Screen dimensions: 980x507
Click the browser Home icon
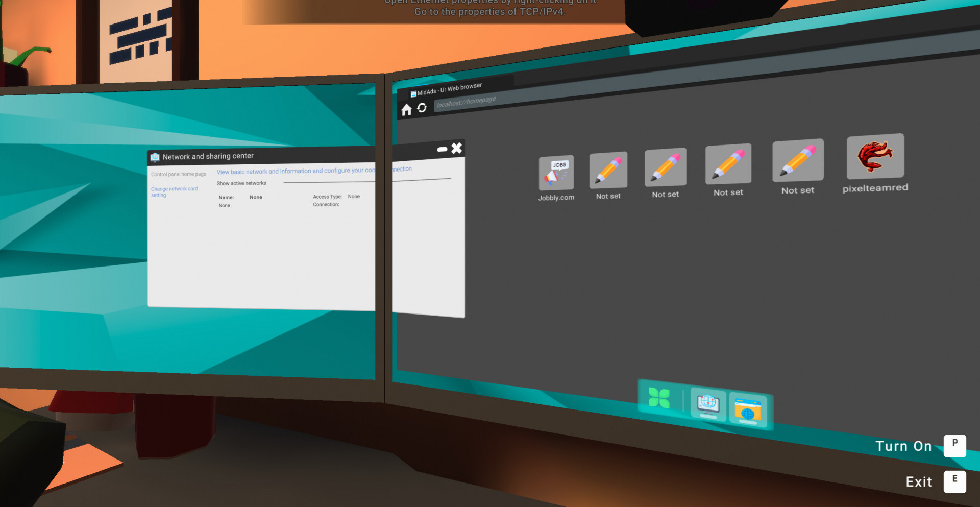406,110
